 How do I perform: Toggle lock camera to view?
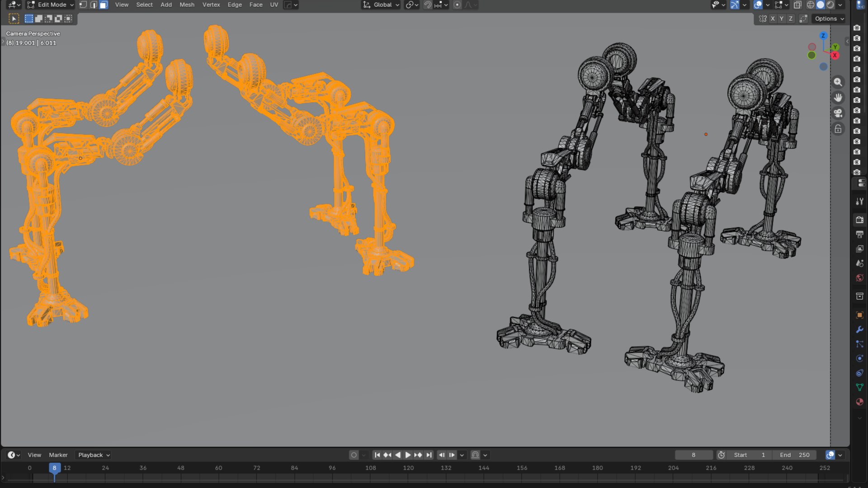[x=838, y=129]
